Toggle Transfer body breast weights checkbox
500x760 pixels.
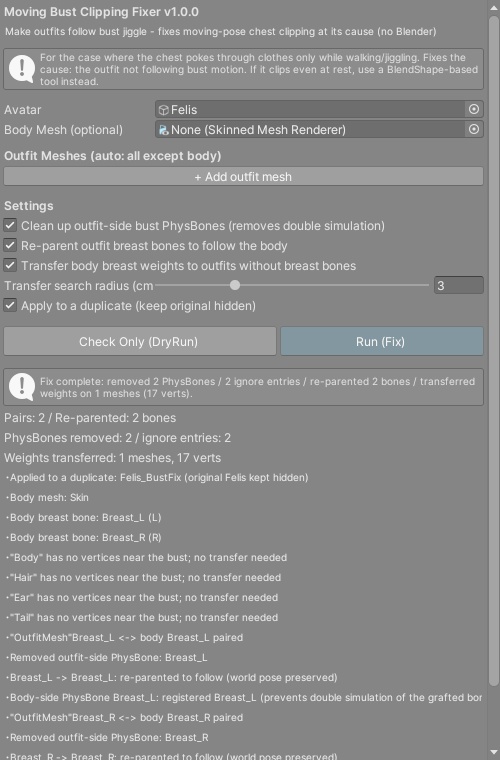(x=10, y=265)
